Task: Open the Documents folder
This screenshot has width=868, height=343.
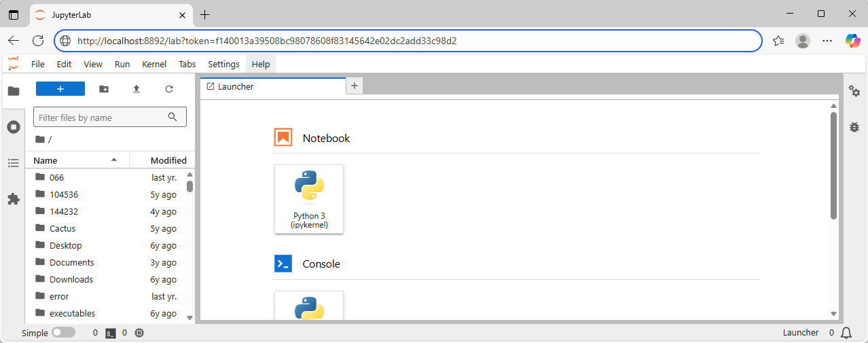Action: click(71, 262)
